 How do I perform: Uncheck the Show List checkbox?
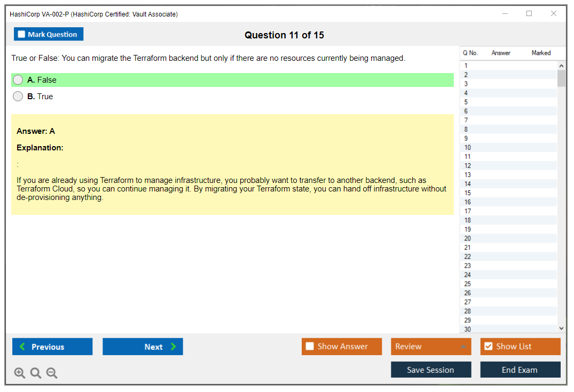pos(488,347)
